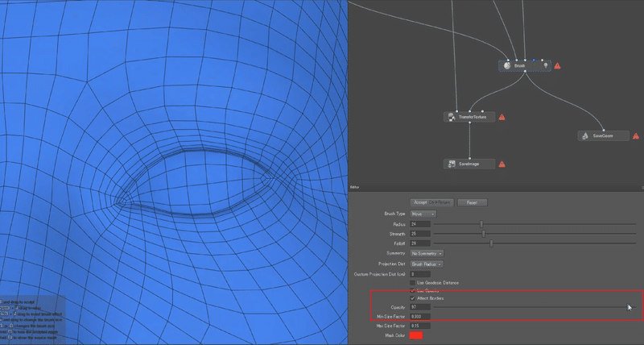This screenshot has height=345, width=644.
Task: Click the Accept button
Action: [x=432, y=202]
